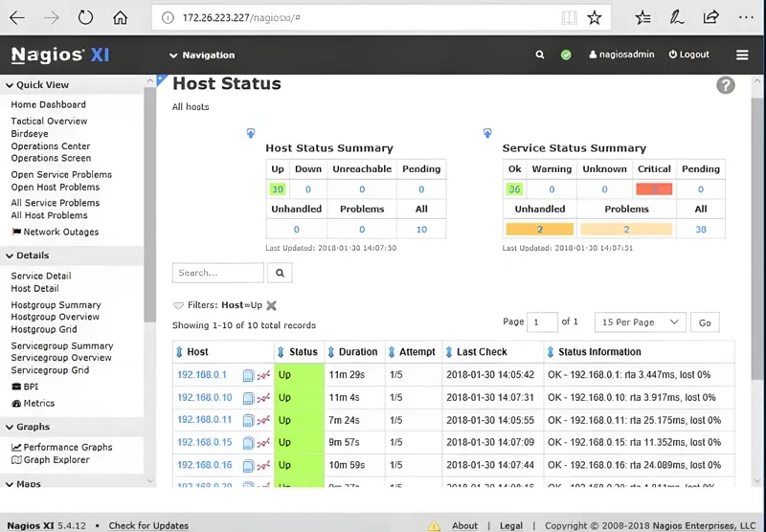Click the help question mark icon
The width and height of the screenshot is (766, 532).
click(x=725, y=85)
